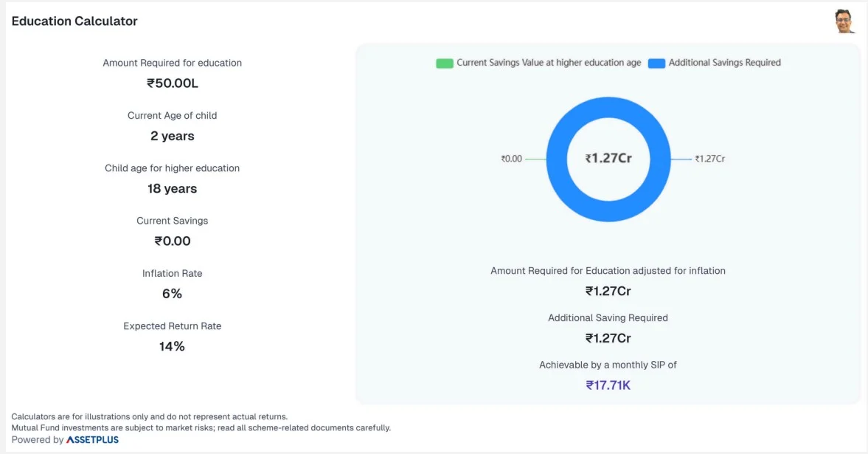This screenshot has width=868, height=454.
Task: Click the 6% Inflation Rate value
Action: pyautogui.click(x=172, y=294)
